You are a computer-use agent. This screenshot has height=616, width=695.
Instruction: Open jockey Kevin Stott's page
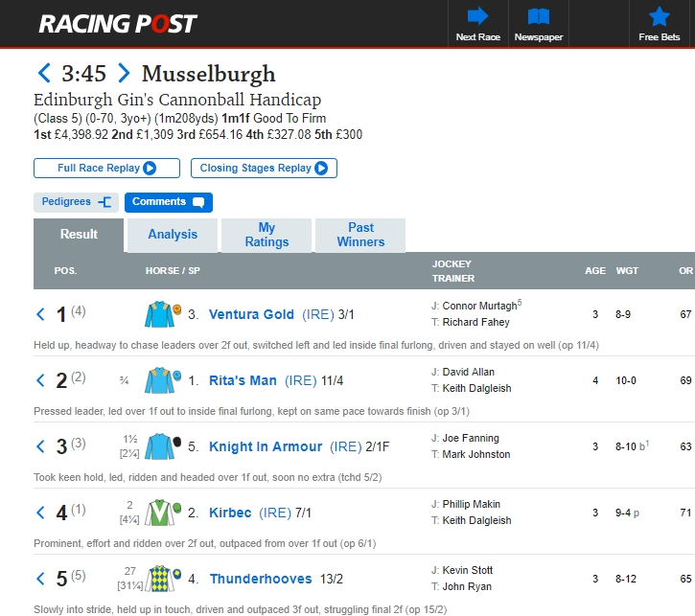click(x=467, y=570)
